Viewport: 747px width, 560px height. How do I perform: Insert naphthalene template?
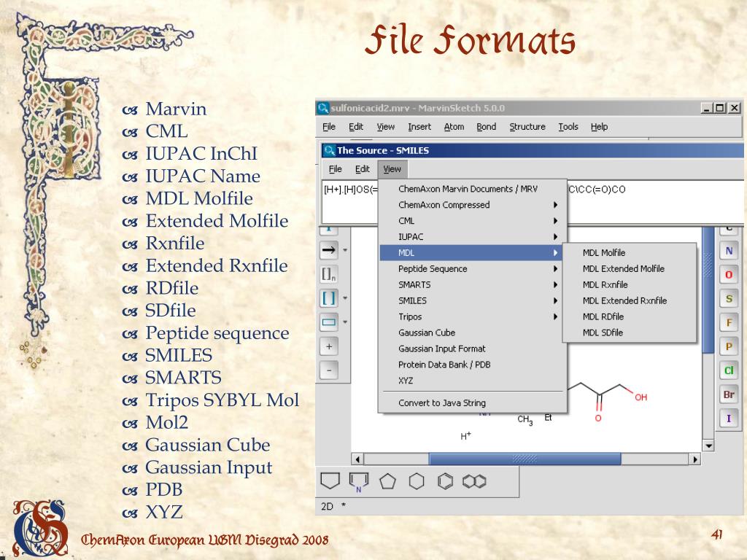tap(474, 481)
